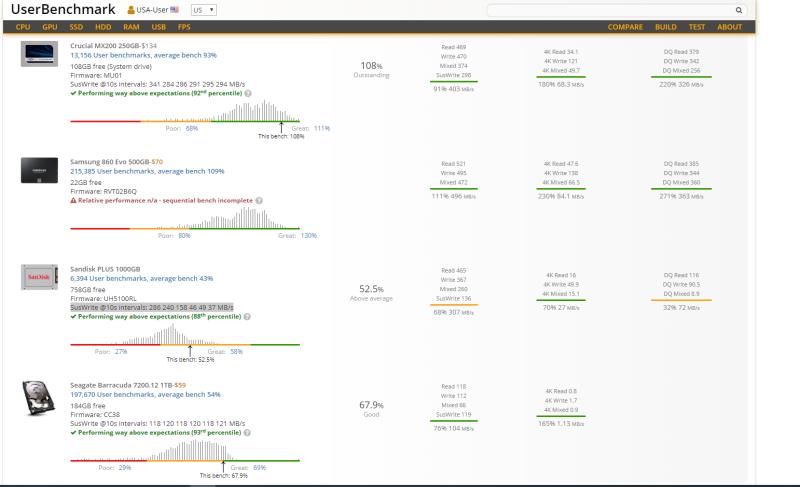Click the Samsung 860 Evo drive thumbnail

click(39, 170)
